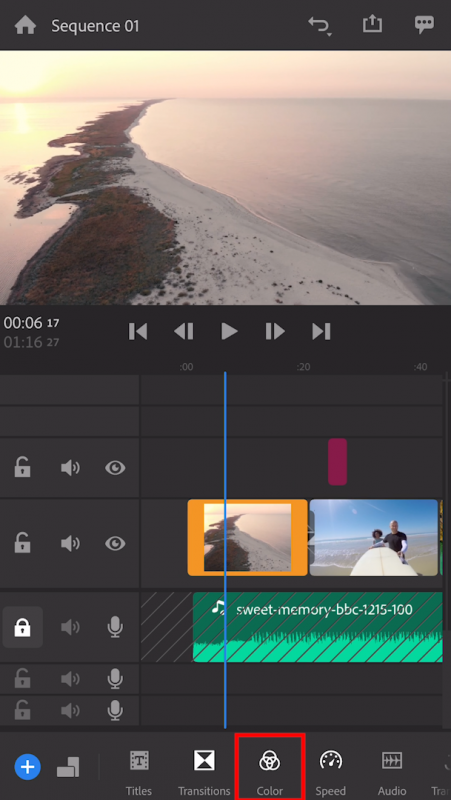The height and width of the screenshot is (800, 451).
Task: Select the sweet-memory-bbc-1215-100 audio clip
Action: coord(317,627)
